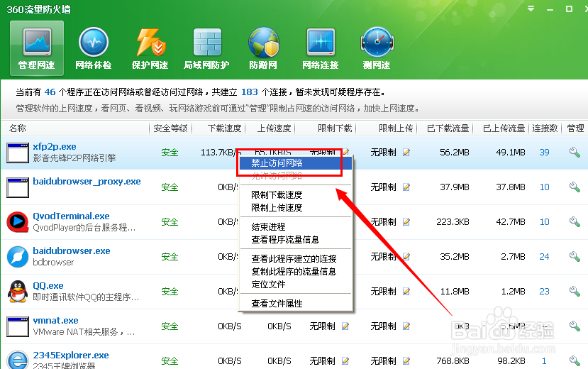The height and width of the screenshot is (369, 588).
Task: Click wrench manage icon for baidubrowser_proxy.exe
Action: pyautogui.click(x=575, y=187)
